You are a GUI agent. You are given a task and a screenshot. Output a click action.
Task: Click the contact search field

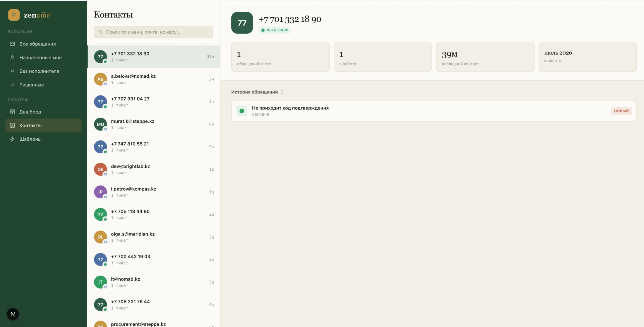[153, 32]
